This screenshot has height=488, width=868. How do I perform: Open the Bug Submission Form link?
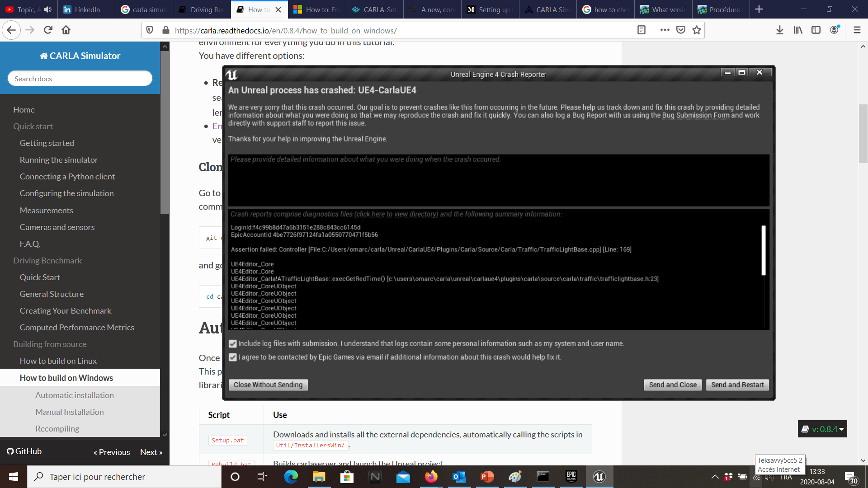point(696,115)
